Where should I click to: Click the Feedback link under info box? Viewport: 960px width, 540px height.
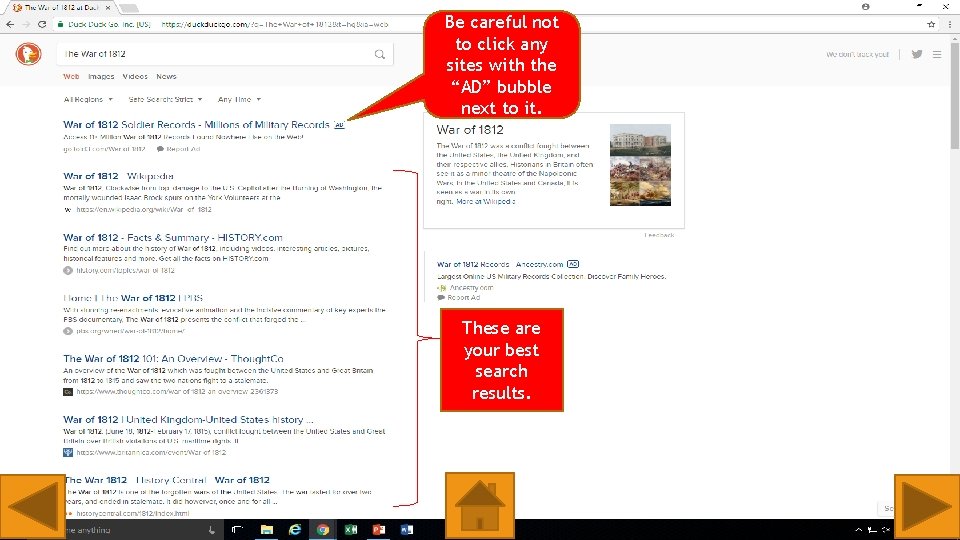tap(659, 235)
